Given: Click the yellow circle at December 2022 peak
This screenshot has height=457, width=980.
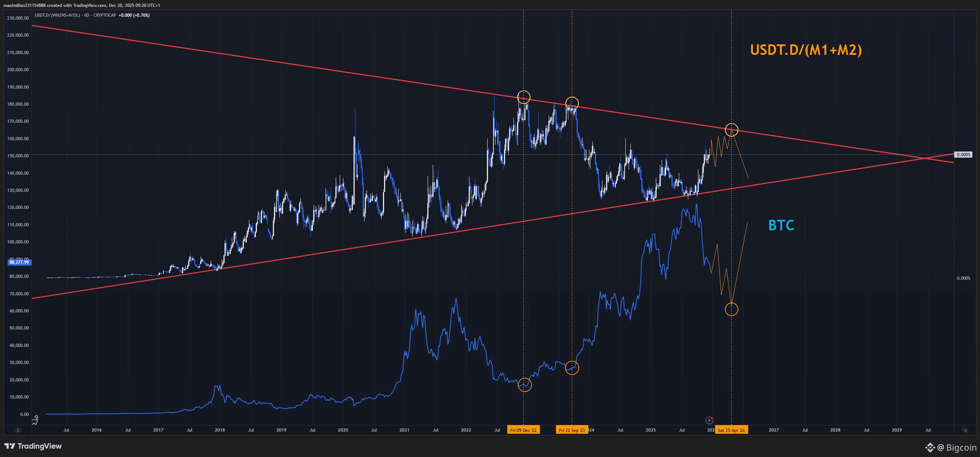Looking at the screenshot, I should tap(524, 97).
